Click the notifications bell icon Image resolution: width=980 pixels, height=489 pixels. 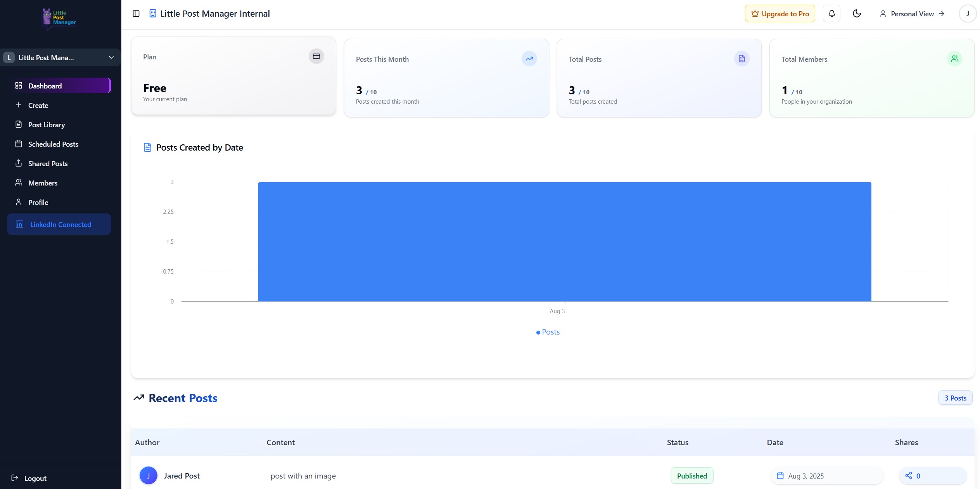tap(831, 14)
